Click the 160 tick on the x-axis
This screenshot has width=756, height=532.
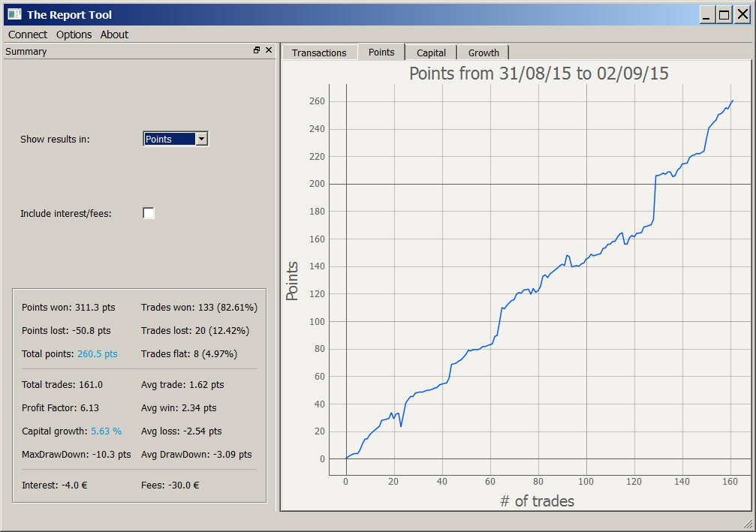click(x=730, y=481)
